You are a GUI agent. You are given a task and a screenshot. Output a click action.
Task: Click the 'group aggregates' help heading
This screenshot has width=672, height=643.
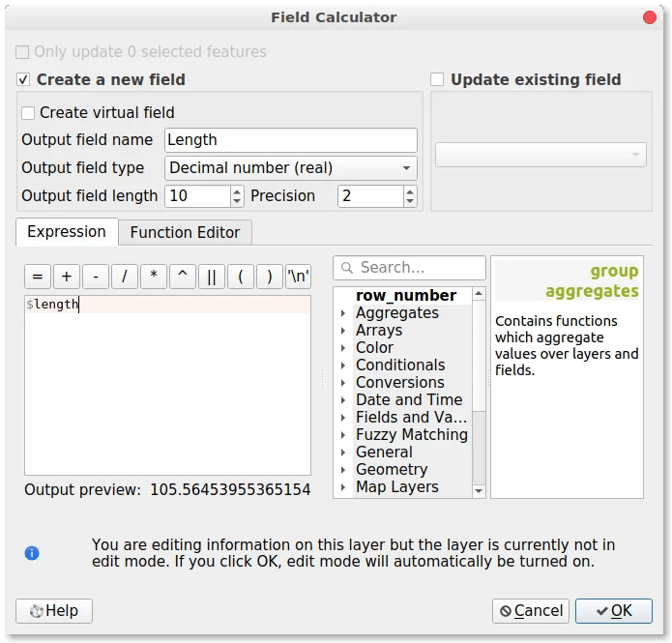[x=592, y=280]
